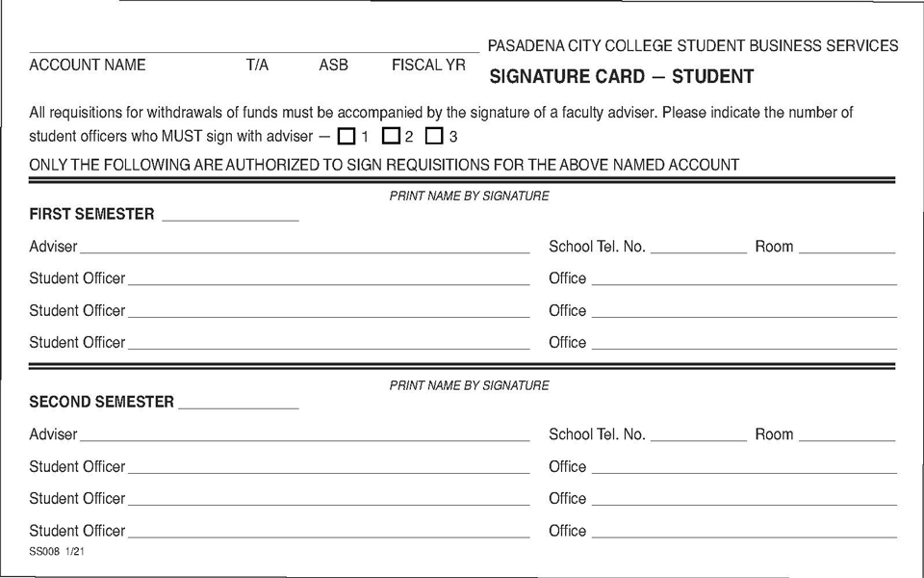The image size is (924, 578).
Task: Select second Student Officer line, Second Semester
Action: click(x=328, y=497)
